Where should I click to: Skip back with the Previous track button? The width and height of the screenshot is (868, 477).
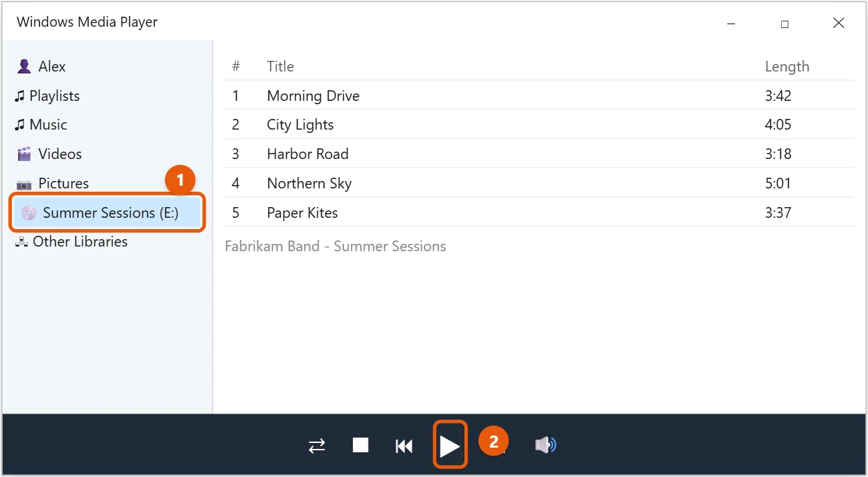pos(404,446)
